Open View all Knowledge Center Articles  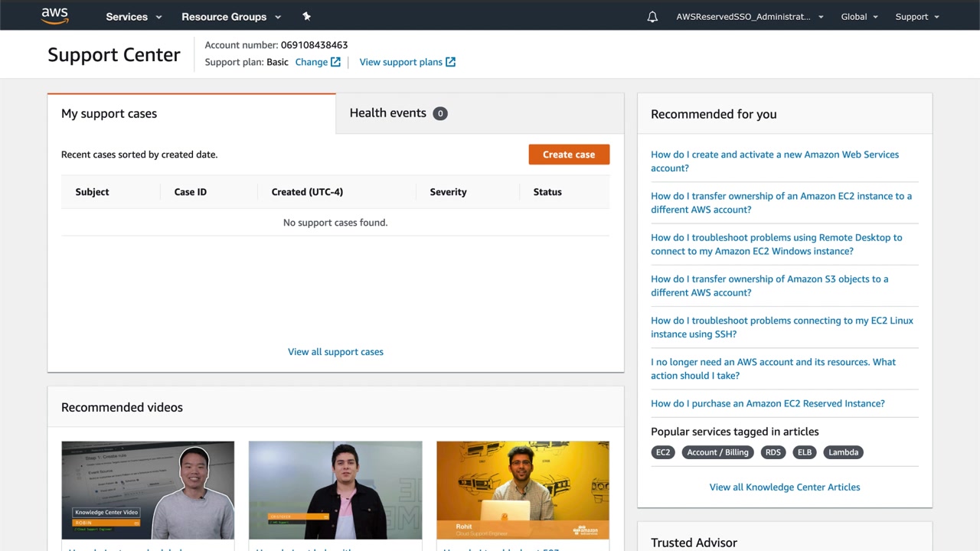tap(785, 487)
